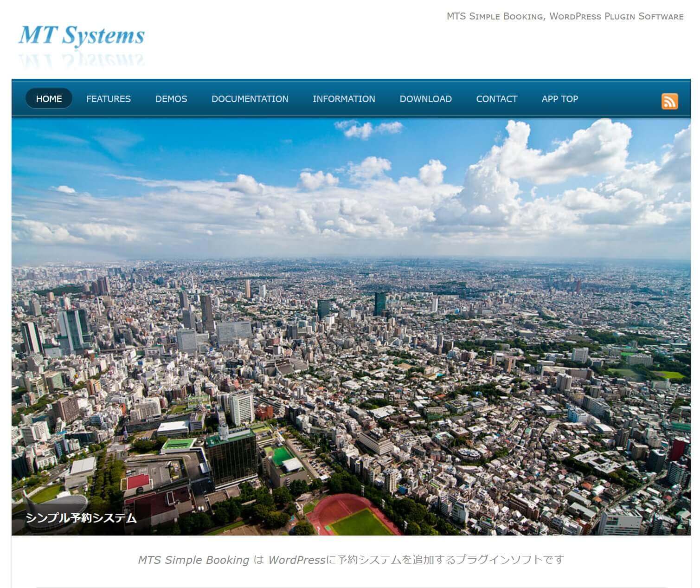
Task: Open the DOCUMENTATION menu
Action: coord(250,99)
